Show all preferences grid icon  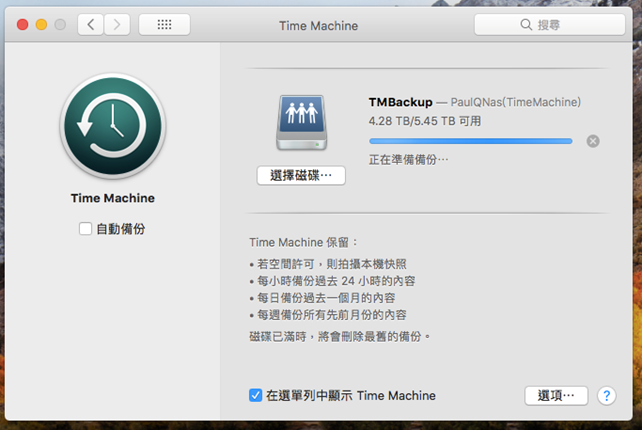click(x=164, y=25)
